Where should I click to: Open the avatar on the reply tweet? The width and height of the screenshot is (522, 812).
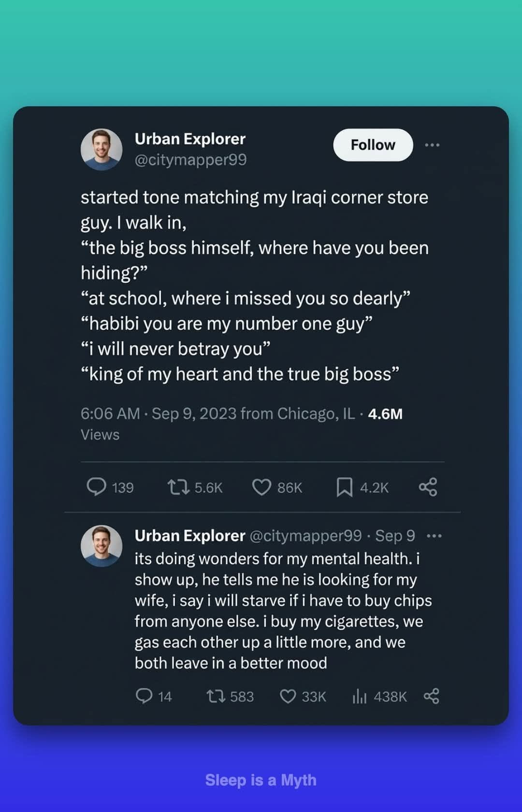click(101, 546)
